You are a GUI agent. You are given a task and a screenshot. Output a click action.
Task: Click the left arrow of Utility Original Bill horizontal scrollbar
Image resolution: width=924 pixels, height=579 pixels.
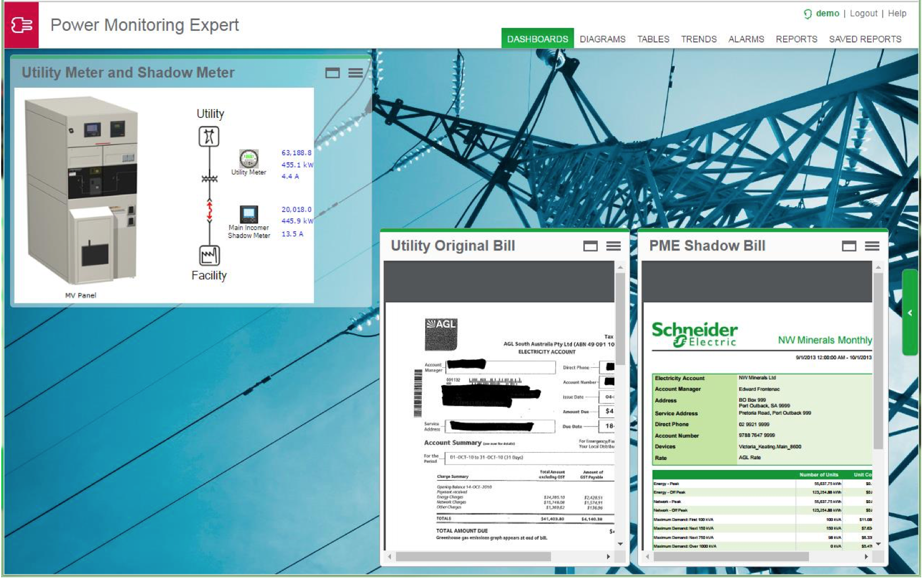pyautogui.click(x=389, y=557)
